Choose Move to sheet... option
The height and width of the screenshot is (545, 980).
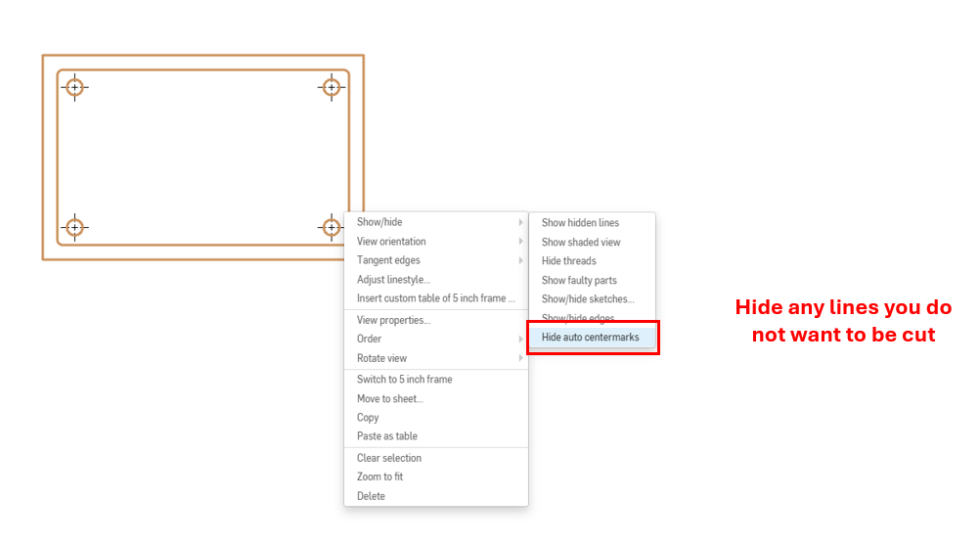389,398
